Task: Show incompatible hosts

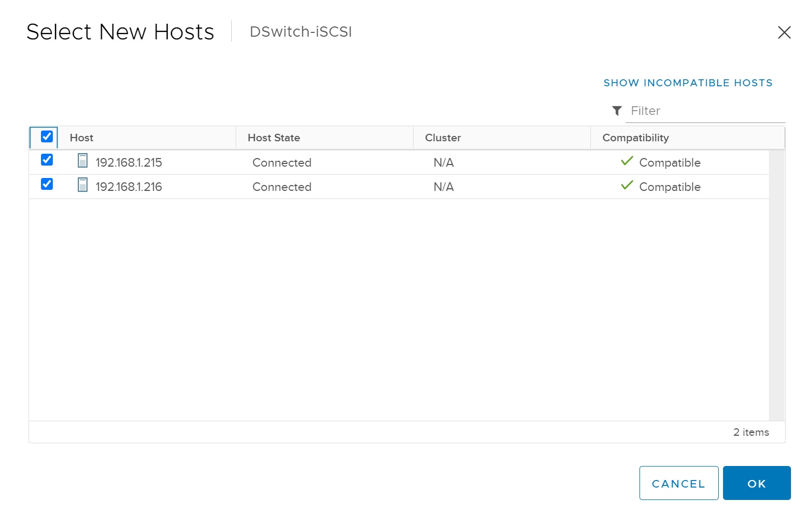Action: (687, 83)
